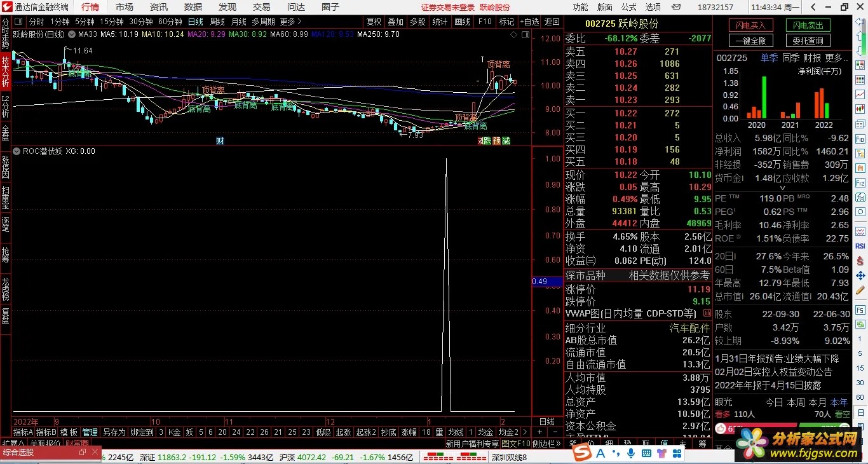Open the 多周期 option
The height and width of the screenshot is (464, 868).
264,22
